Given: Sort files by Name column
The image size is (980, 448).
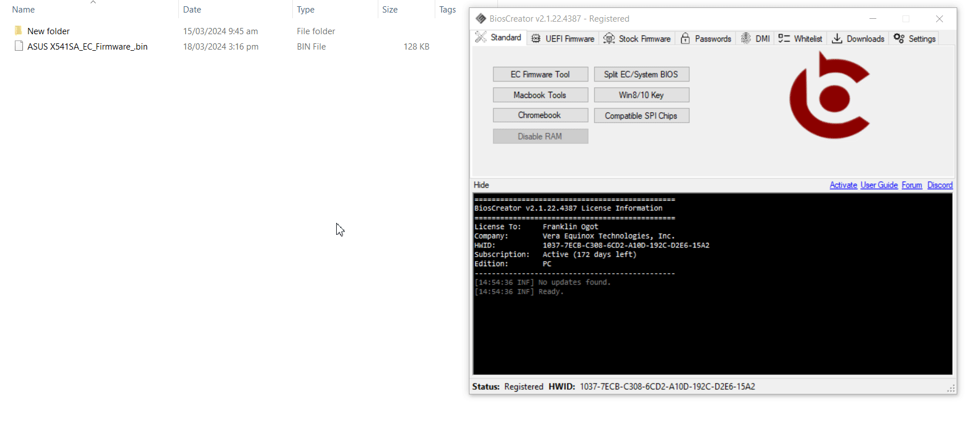Looking at the screenshot, I should [23, 10].
